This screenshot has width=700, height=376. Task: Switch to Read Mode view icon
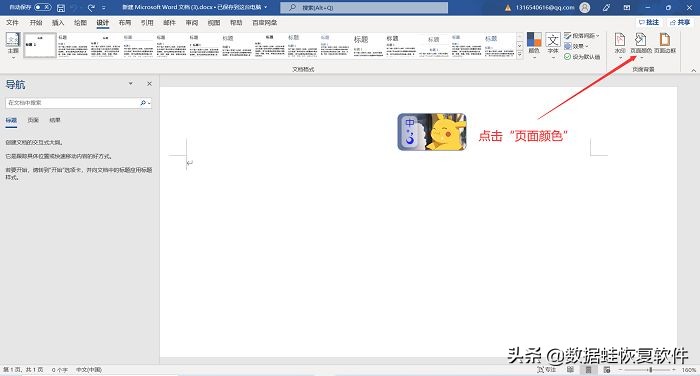570,370
